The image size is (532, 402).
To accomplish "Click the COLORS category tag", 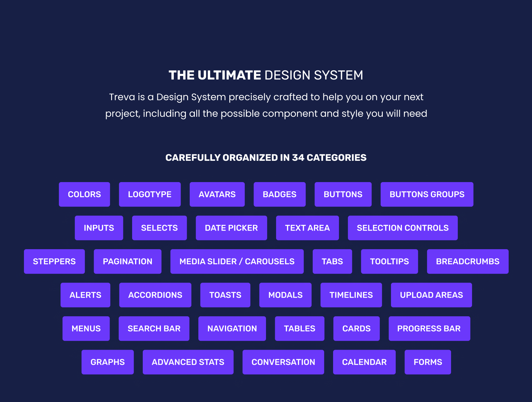I will [84, 194].
